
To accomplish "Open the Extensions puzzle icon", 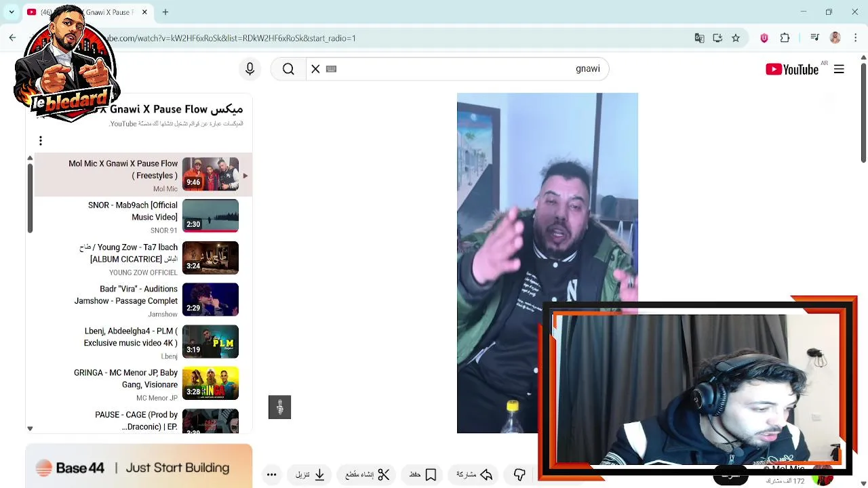I will click(785, 38).
